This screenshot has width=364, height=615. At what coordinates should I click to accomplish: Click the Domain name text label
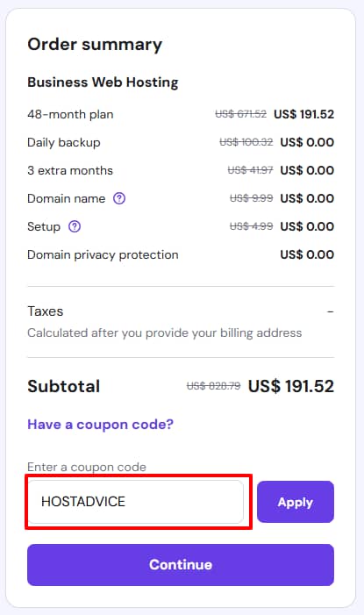(67, 198)
